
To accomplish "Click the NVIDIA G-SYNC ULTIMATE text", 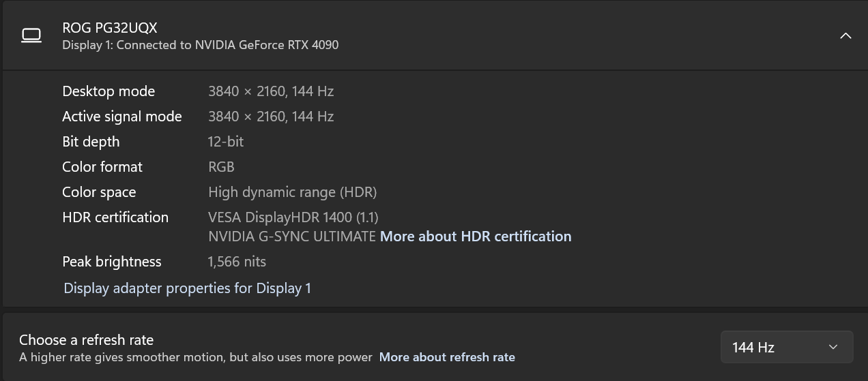I will pos(291,237).
